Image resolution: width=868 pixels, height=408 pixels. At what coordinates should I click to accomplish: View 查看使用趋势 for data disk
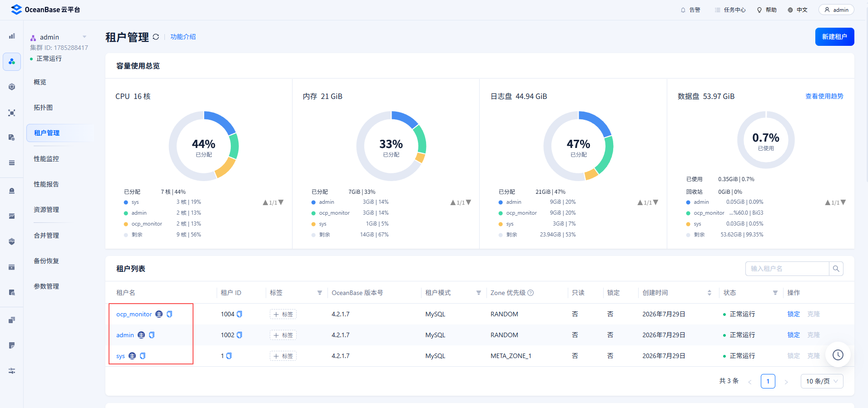pyautogui.click(x=824, y=96)
